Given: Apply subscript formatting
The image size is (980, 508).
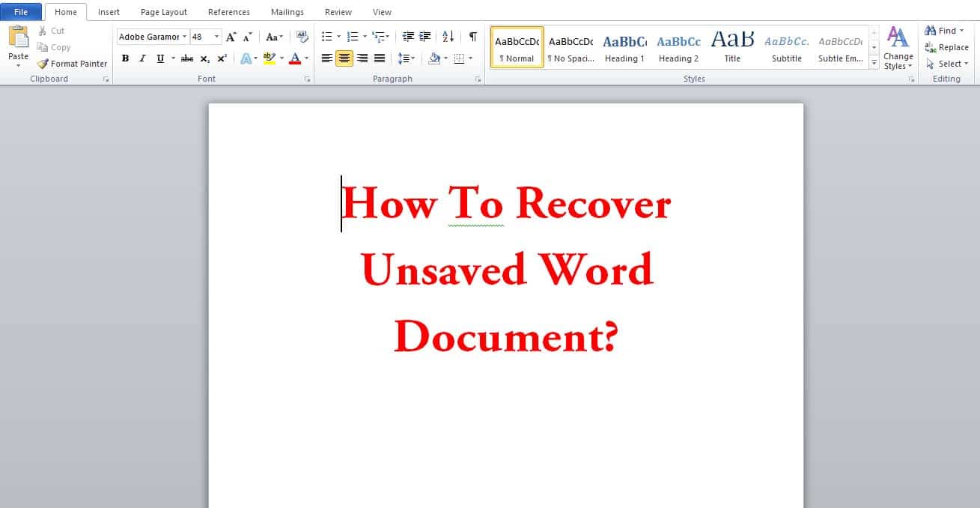Looking at the screenshot, I should tap(204, 58).
